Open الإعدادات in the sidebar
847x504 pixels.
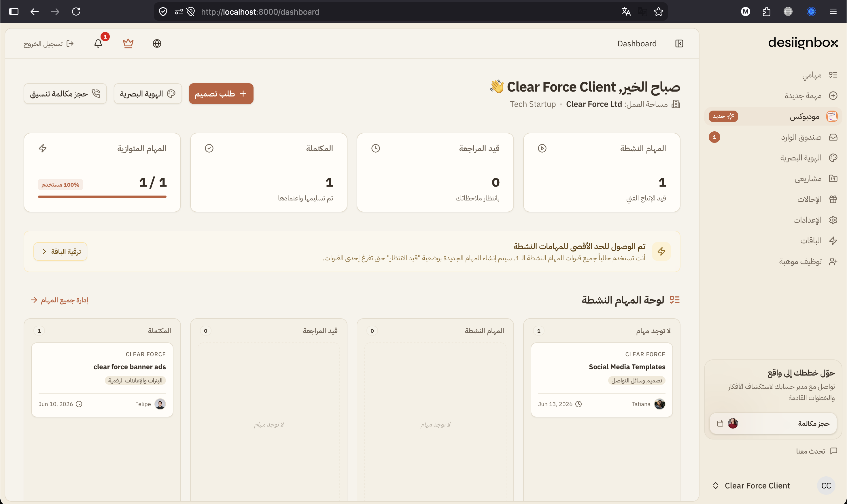[x=773, y=220]
